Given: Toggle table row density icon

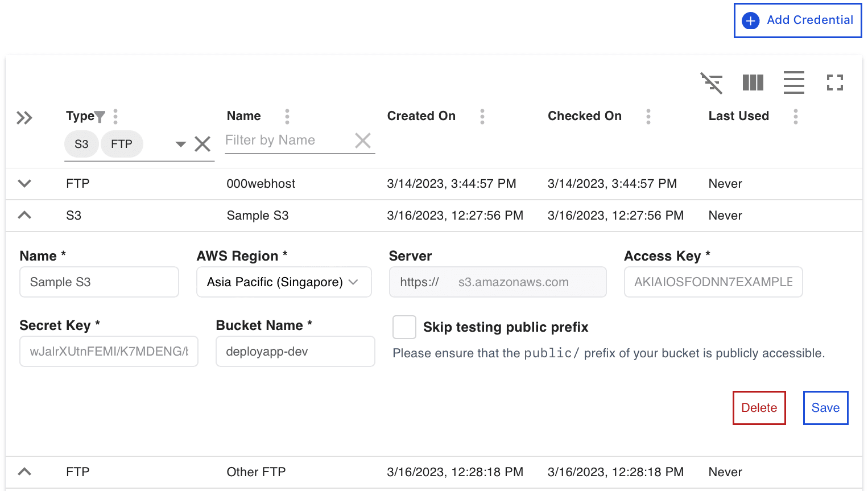Looking at the screenshot, I should (x=793, y=83).
